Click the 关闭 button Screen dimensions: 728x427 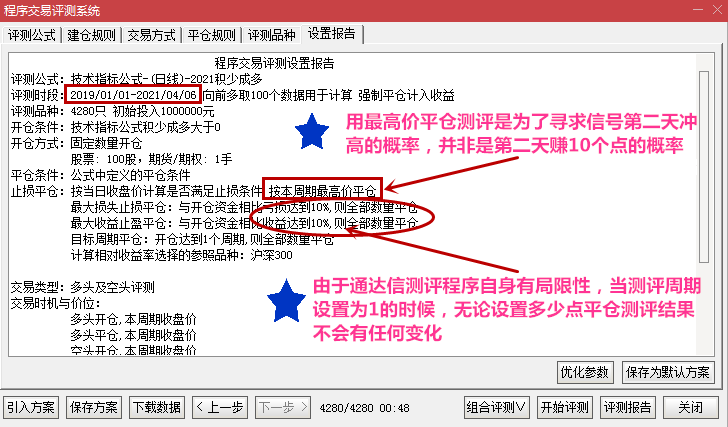691,408
